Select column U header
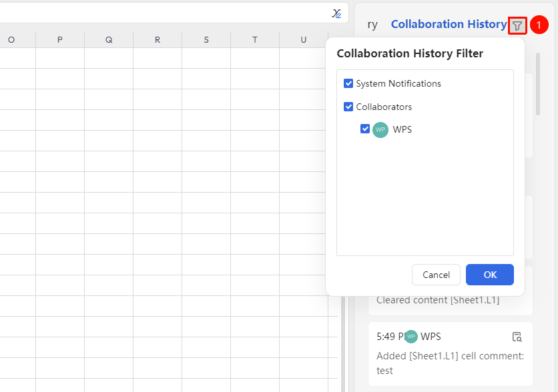Image resolution: width=558 pixels, height=392 pixels. (x=303, y=40)
